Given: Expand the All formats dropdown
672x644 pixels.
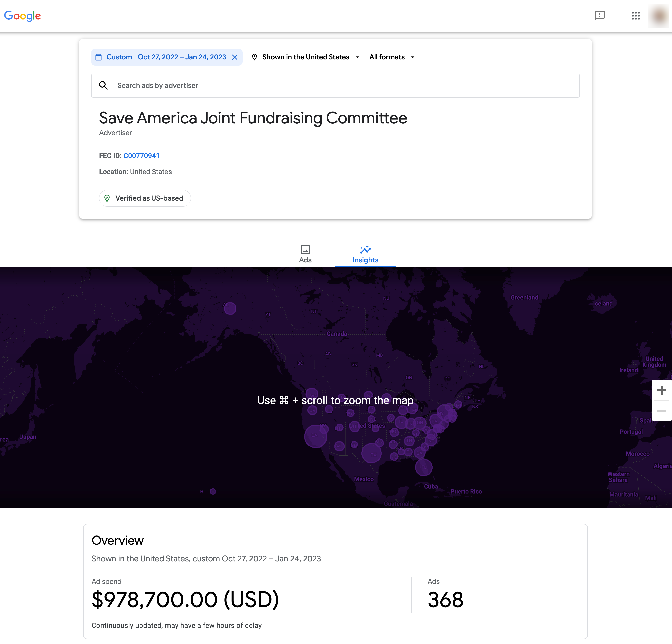Looking at the screenshot, I should coord(392,57).
